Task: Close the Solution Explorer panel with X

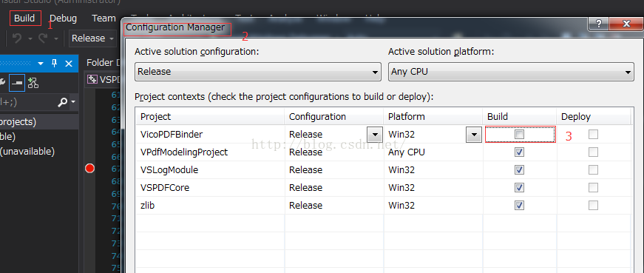Action: (69, 64)
